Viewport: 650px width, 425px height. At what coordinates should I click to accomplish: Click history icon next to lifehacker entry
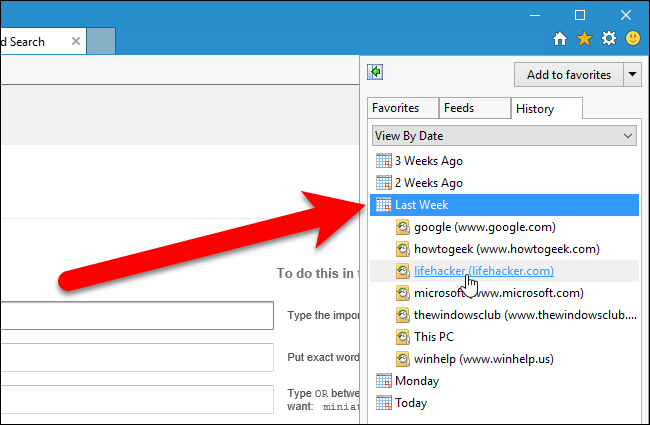403,271
